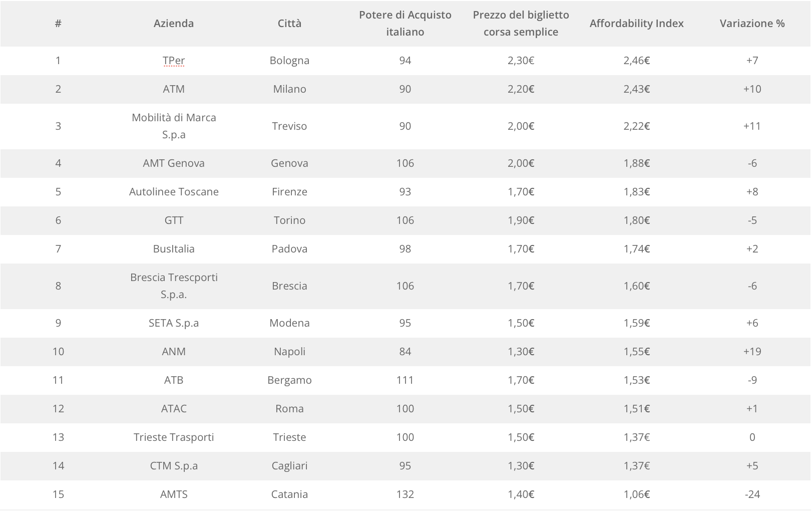Click the GTT company cell

click(173, 220)
